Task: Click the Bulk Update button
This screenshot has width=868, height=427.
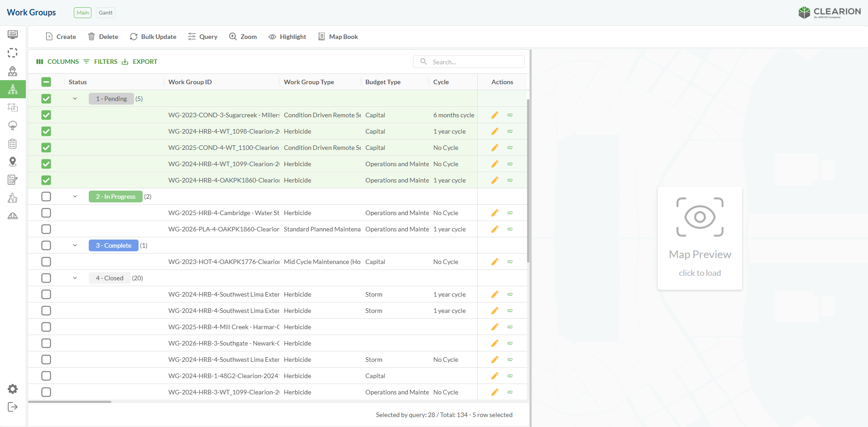Action: [153, 37]
